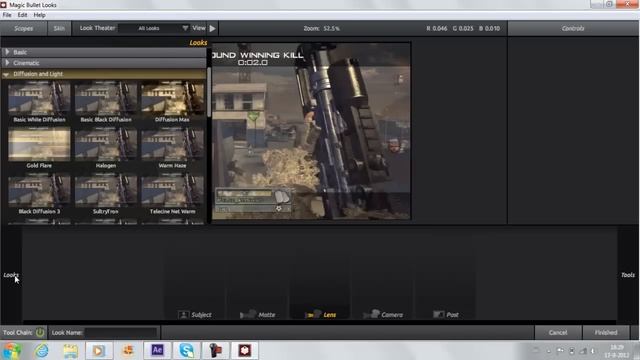This screenshot has height=360, width=640.
Task: Select the SultryFrost look thumbnail
Action: coord(106,191)
